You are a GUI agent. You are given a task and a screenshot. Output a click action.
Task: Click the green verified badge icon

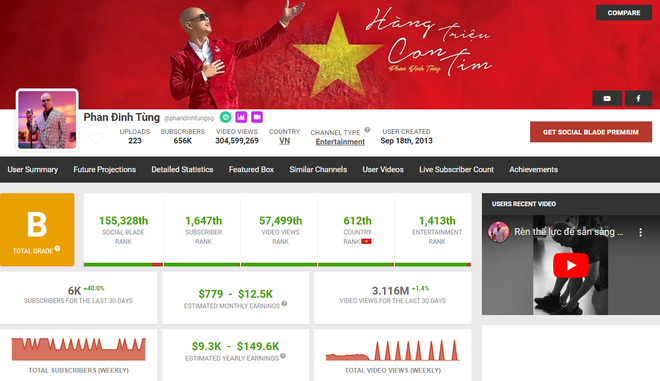pos(226,117)
